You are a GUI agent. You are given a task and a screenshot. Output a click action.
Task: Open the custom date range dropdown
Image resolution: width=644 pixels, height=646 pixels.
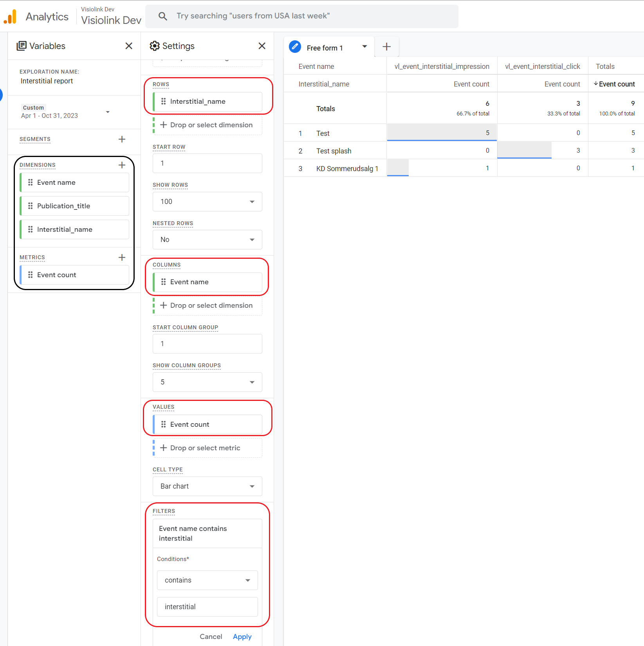(108, 112)
